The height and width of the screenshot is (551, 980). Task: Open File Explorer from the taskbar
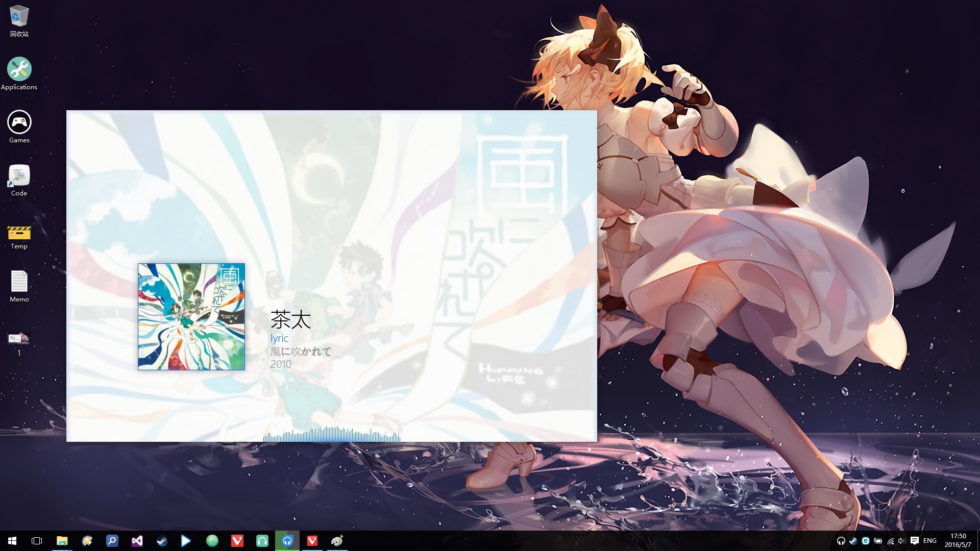click(x=62, y=541)
